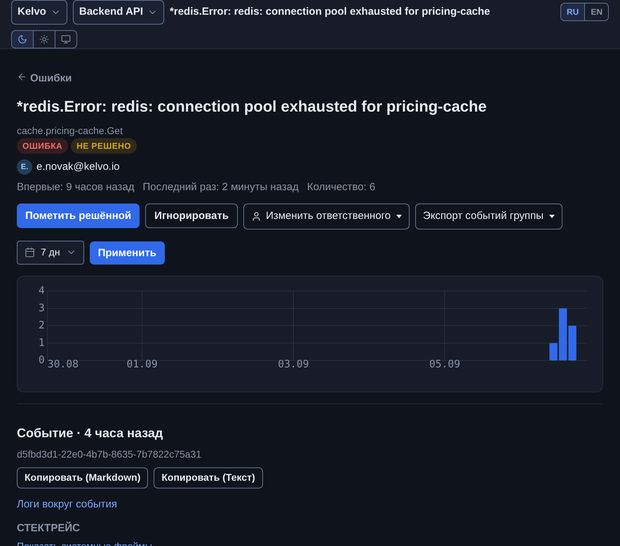The image size is (620, 546).
Task: Click Копировать (Текст) button
Action: (208, 478)
